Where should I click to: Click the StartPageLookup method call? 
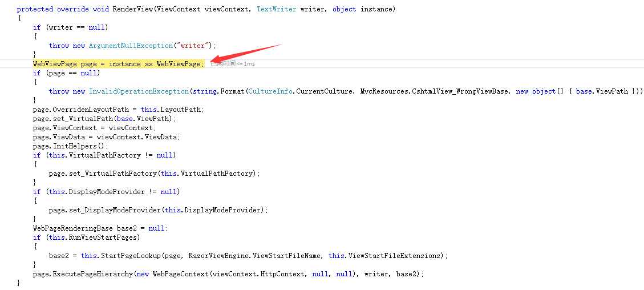tap(131, 256)
